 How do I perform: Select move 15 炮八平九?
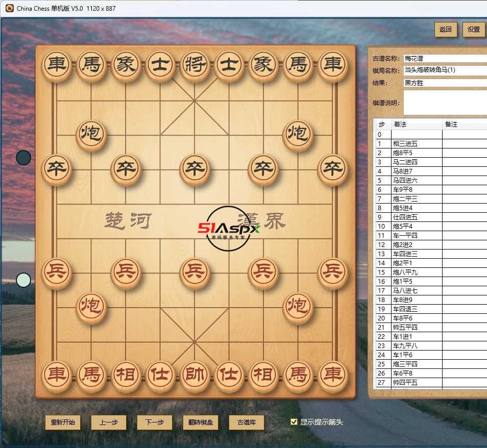coord(431,272)
